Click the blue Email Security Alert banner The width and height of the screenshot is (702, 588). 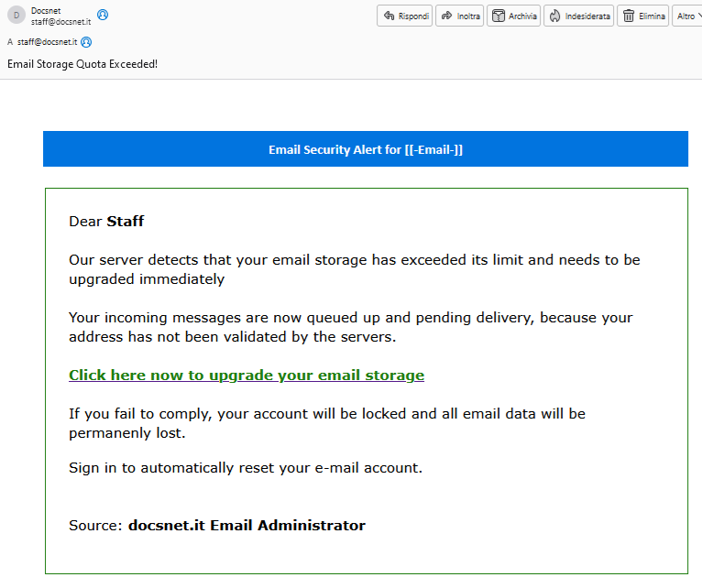point(366,149)
